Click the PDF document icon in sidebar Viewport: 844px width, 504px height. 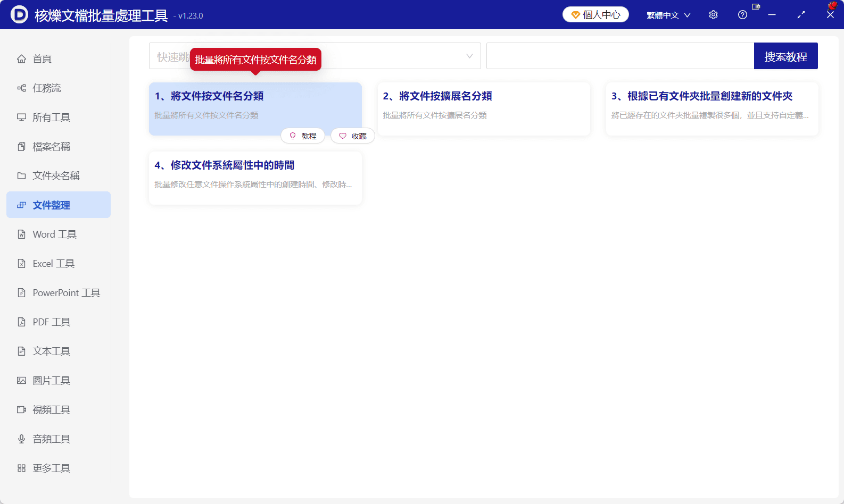coord(21,322)
